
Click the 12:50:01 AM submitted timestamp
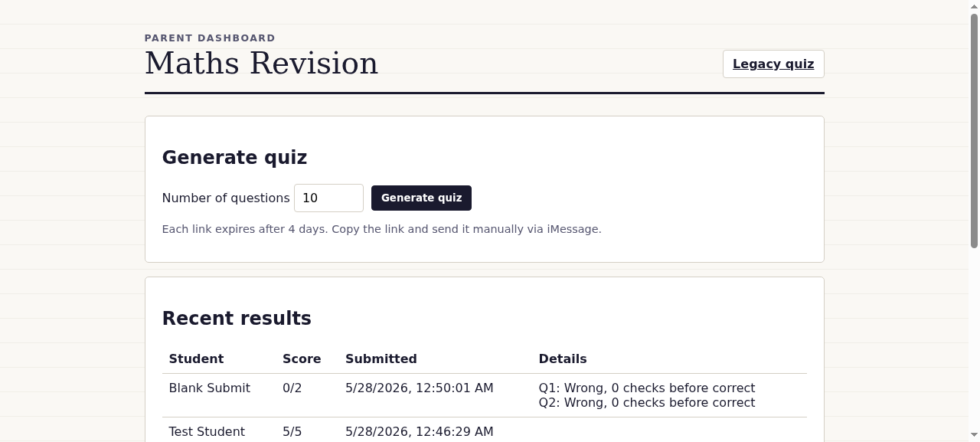coord(420,388)
